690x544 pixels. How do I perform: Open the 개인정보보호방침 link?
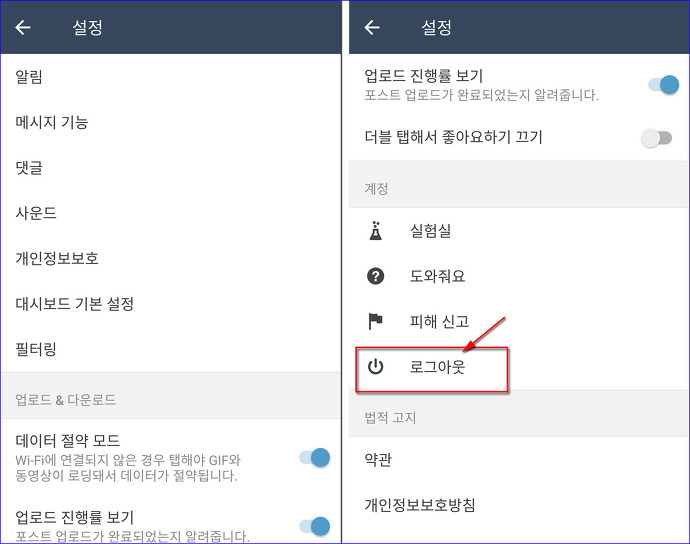pos(519,505)
